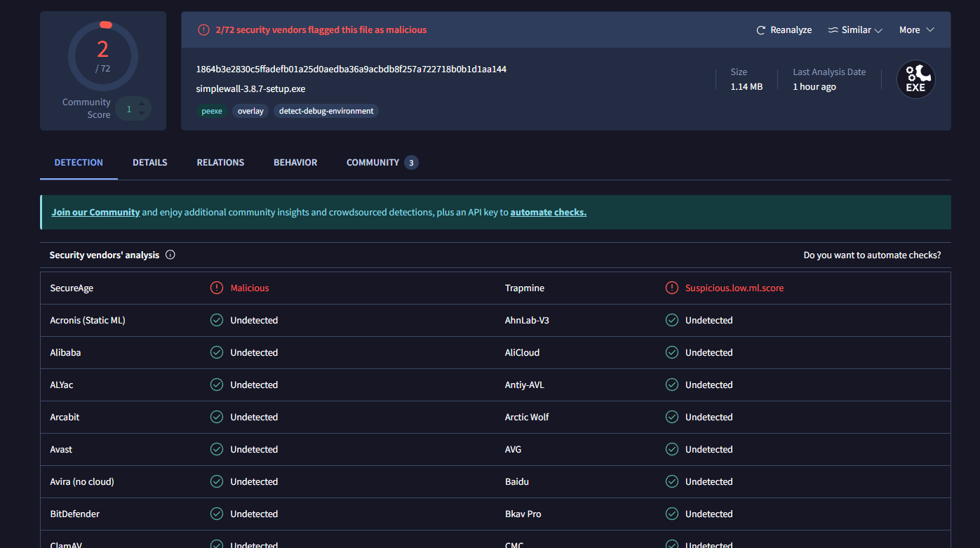Go to the Relations tab
Screen dimensions: 980x548
[220, 162]
